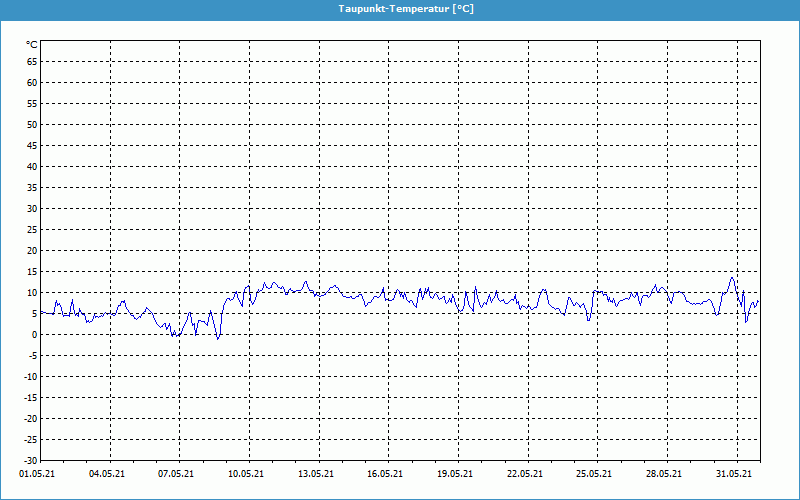Select the 04.05.21 date label
Viewport: 800px width, 500px height.
pos(107,475)
